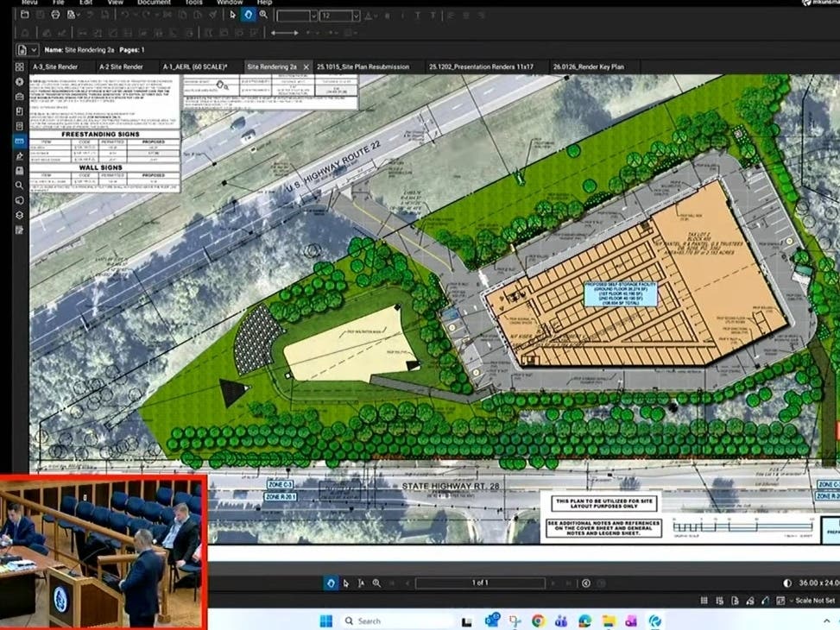Image resolution: width=840 pixels, height=630 pixels.
Task: Activate the Zoom magnifier tool in the top toolbar
Action: point(264,15)
